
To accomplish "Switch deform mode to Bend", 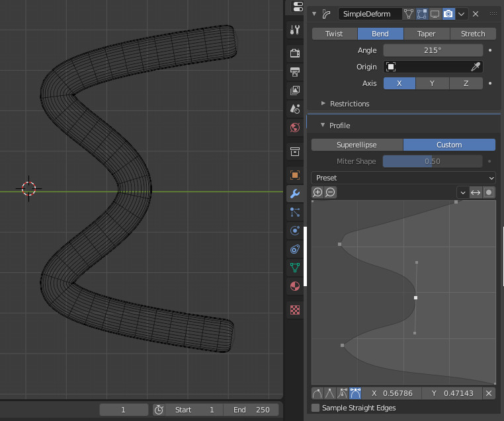I will (380, 34).
